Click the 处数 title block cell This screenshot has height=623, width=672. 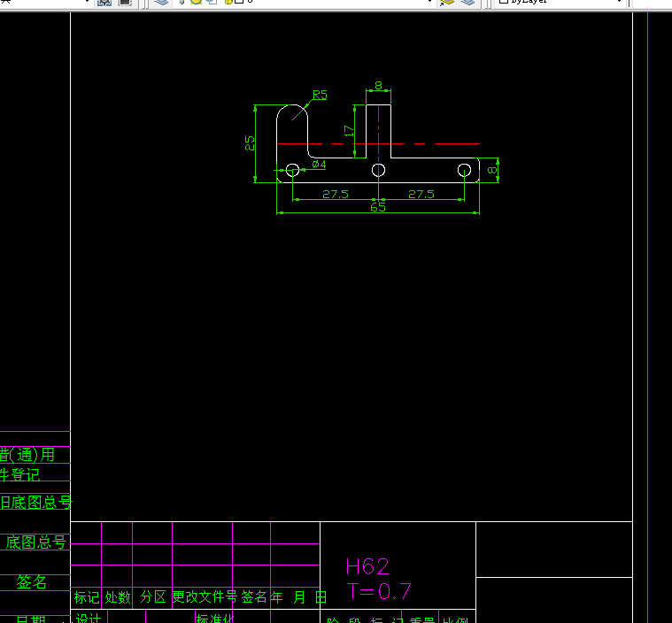118,597
